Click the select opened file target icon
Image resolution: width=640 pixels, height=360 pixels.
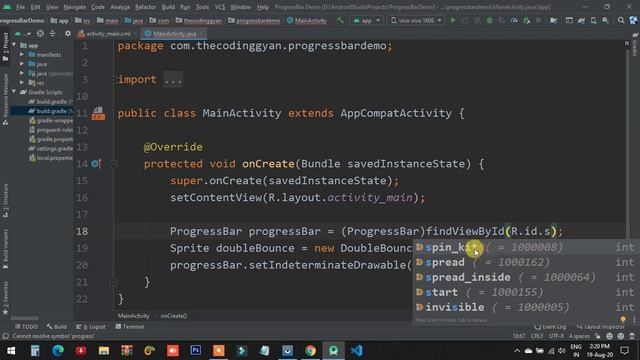point(40,33)
